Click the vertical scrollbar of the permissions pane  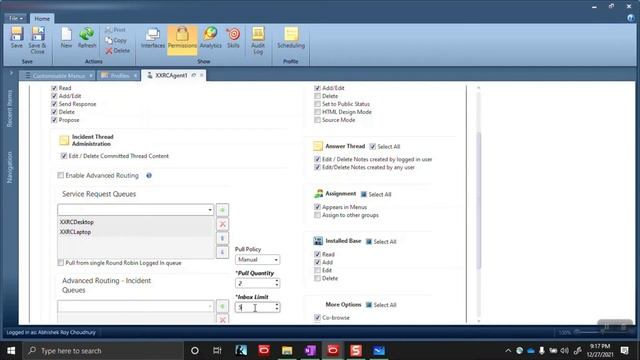click(478, 200)
